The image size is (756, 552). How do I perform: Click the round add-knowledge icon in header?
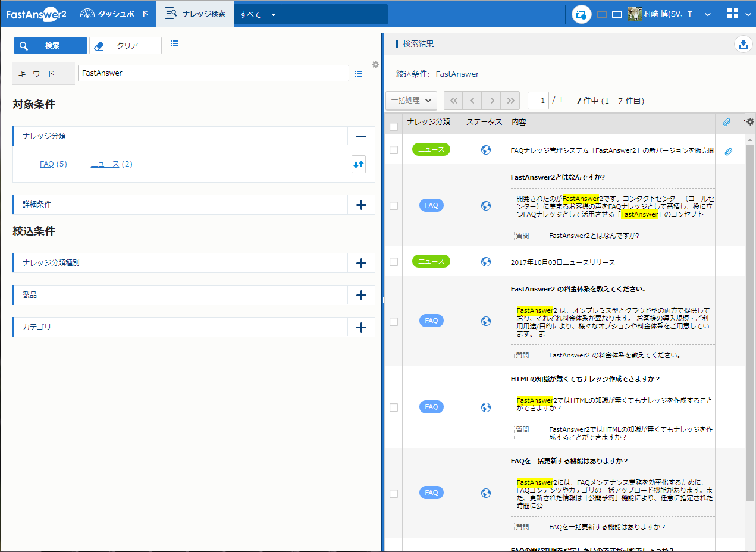(x=582, y=14)
